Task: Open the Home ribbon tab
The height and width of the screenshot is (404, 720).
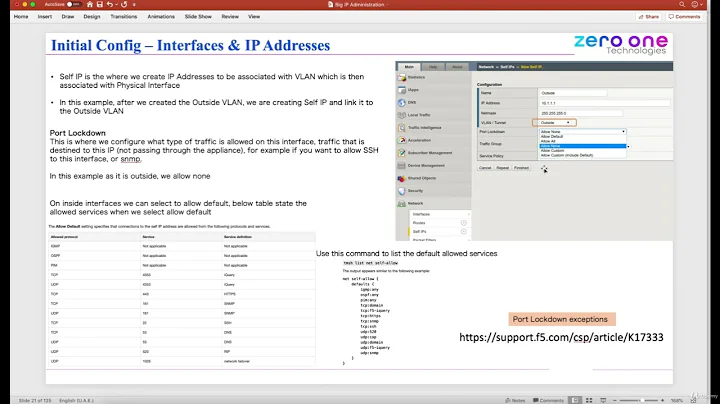Action: click(x=21, y=17)
